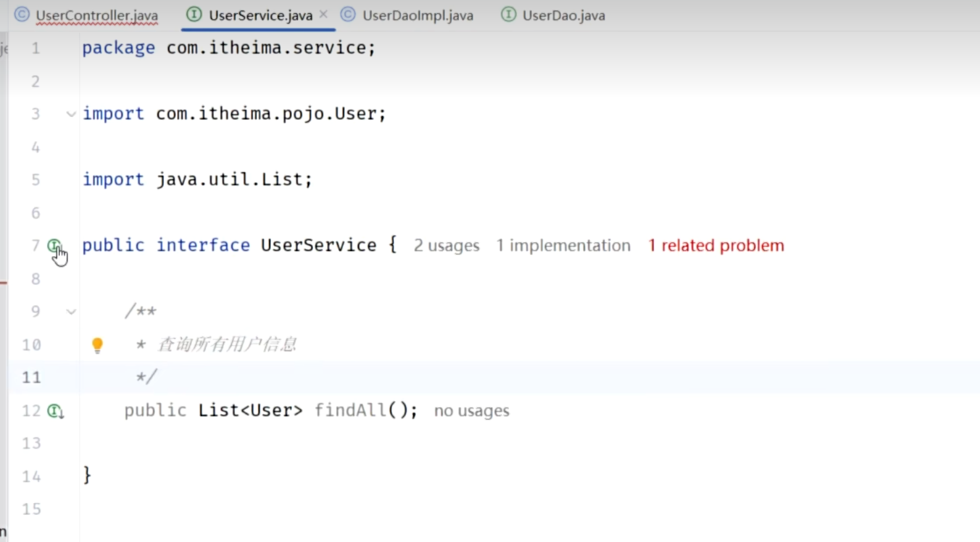Click line number 11 in the gutter
This screenshot has height=542, width=980.
click(31, 377)
